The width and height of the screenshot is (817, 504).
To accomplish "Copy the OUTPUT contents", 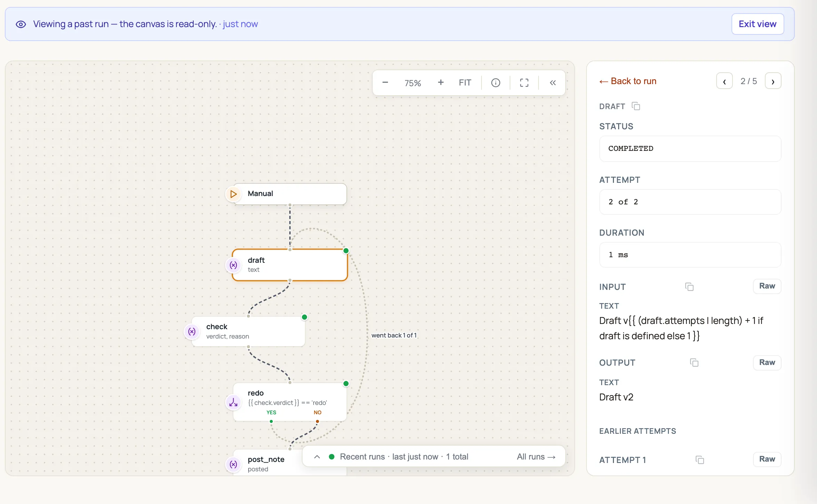I will (x=694, y=363).
